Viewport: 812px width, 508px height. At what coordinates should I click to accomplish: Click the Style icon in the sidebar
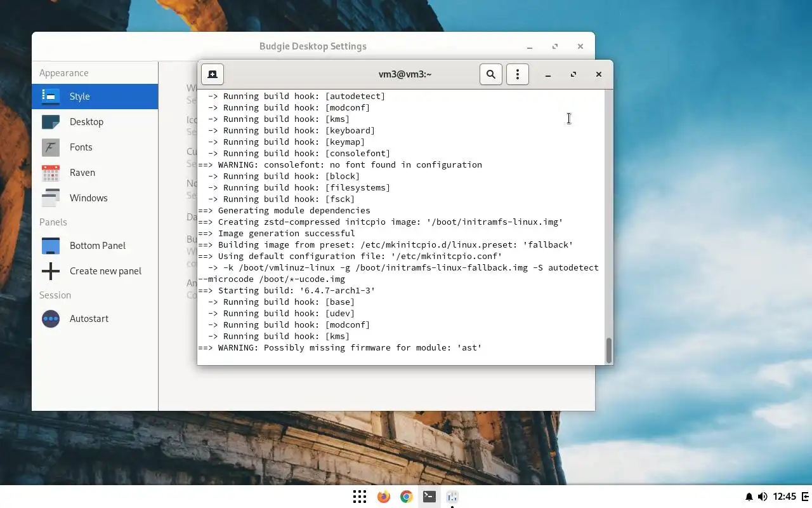point(51,97)
